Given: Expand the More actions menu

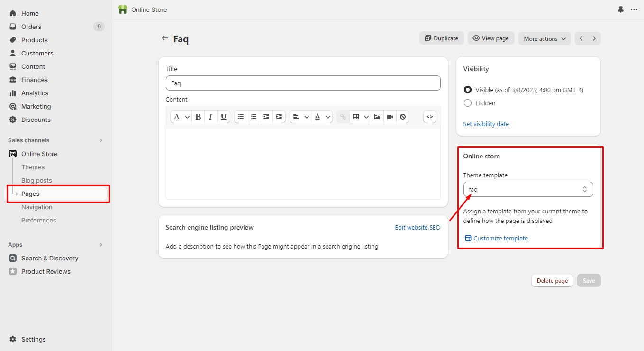Looking at the screenshot, I should coord(544,38).
